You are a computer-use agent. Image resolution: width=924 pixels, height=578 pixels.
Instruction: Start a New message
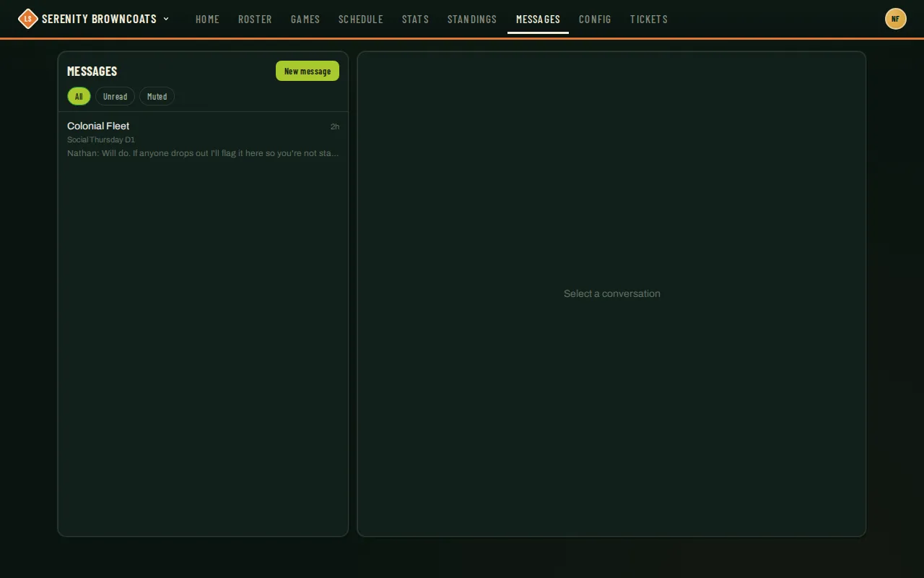click(x=308, y=71)
